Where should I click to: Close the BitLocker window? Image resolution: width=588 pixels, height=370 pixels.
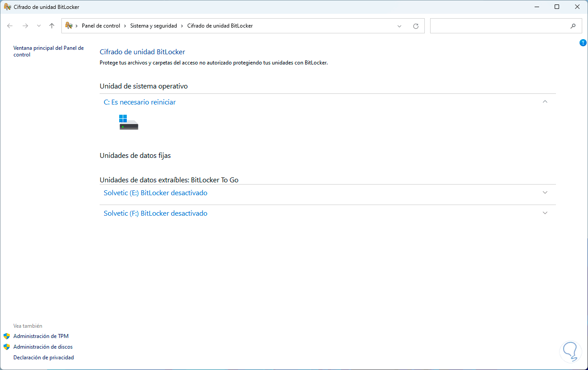click(x=577, y=7)
